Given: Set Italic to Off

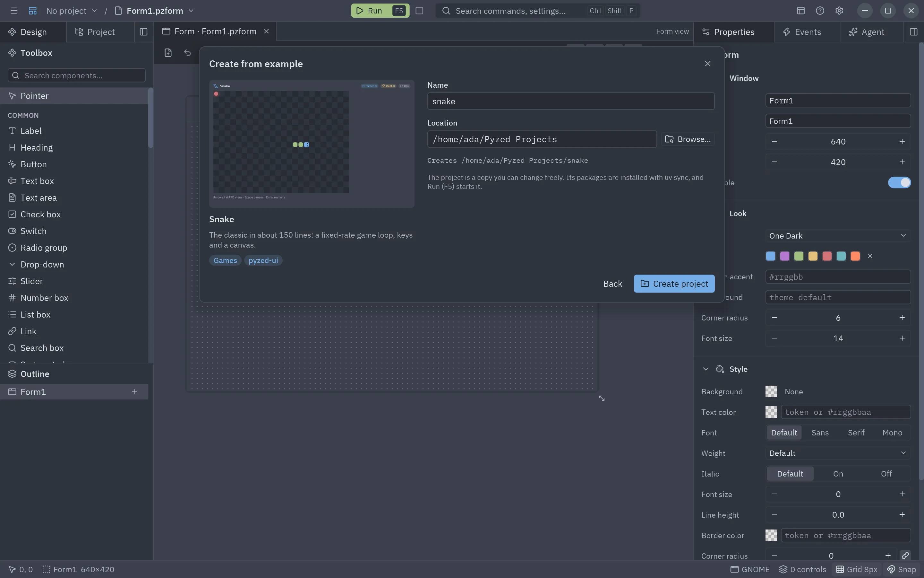Looking at the screenshot, I should (x=886, y=474).
